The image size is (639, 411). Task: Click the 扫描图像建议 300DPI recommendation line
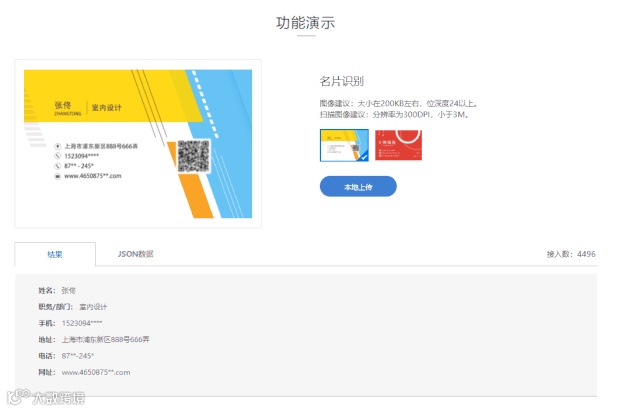[394, 114]
